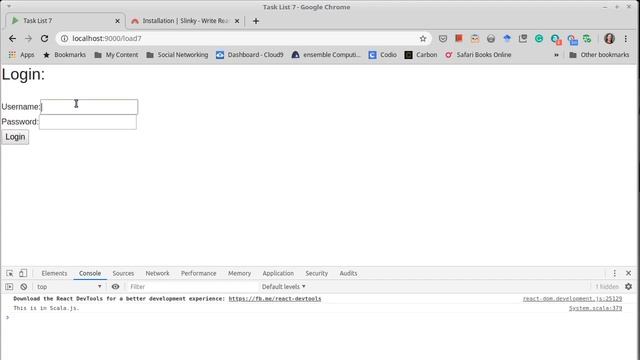Open the Dashboard - Cloud9 bookmark
The height and width of the screenshot is (360, 640).
click(249, 55)
